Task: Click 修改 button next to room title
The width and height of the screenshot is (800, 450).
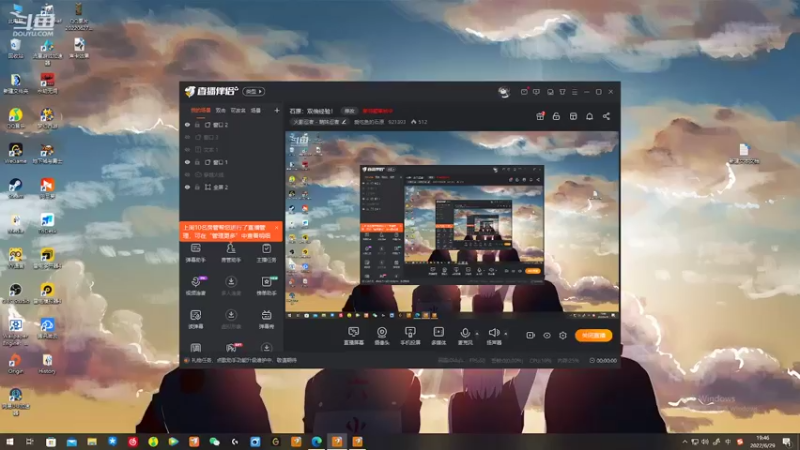Action: [349, 111]
